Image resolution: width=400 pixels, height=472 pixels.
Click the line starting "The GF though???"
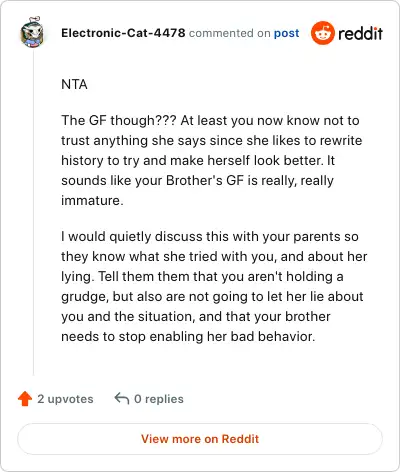[x=210, y=121]
